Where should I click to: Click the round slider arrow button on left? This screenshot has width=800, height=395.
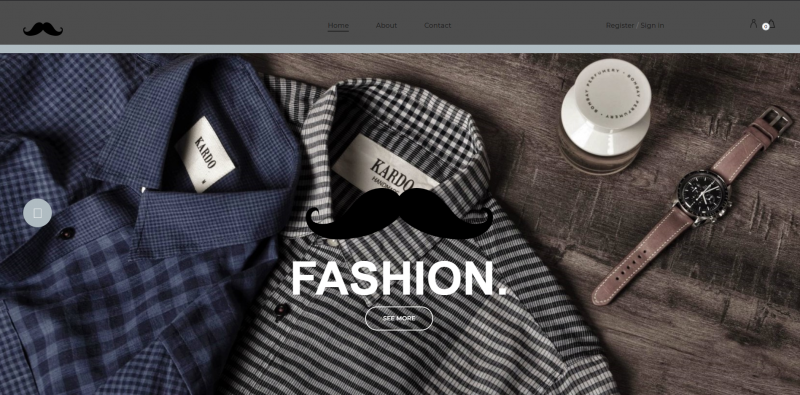[x=37, y=213]
